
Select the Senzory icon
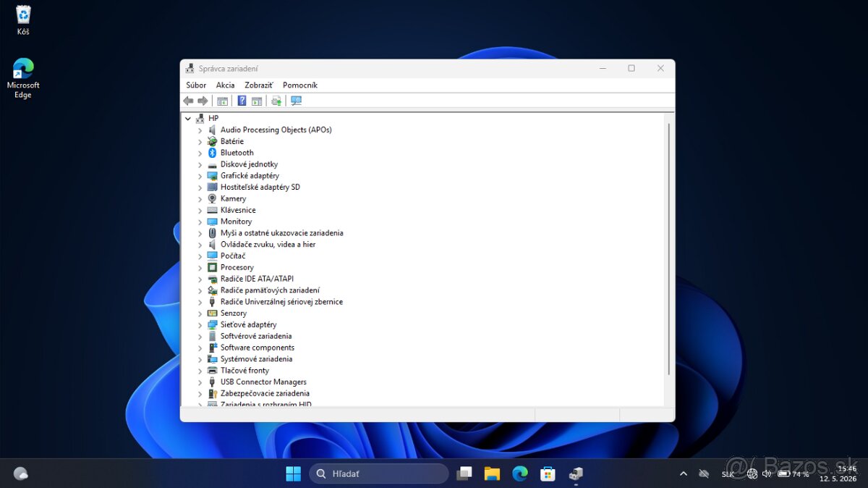tap(212, 314)
